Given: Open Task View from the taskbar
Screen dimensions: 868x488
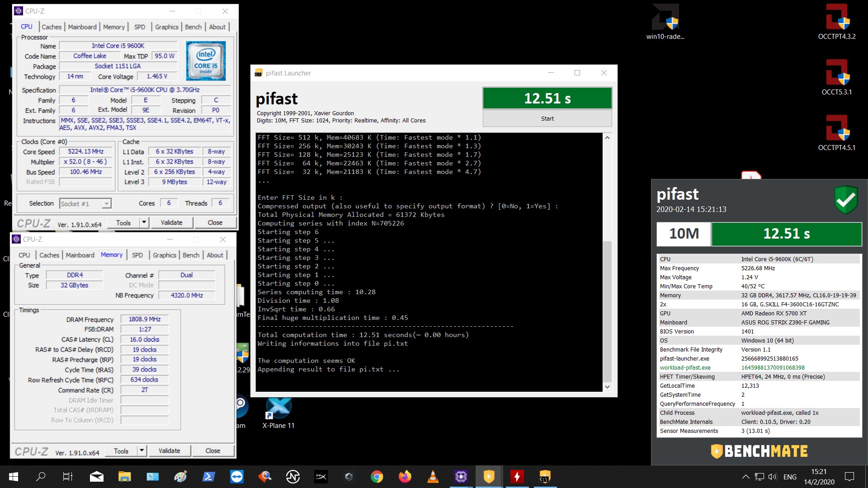Looking at the screenshot, I should 68,477.
